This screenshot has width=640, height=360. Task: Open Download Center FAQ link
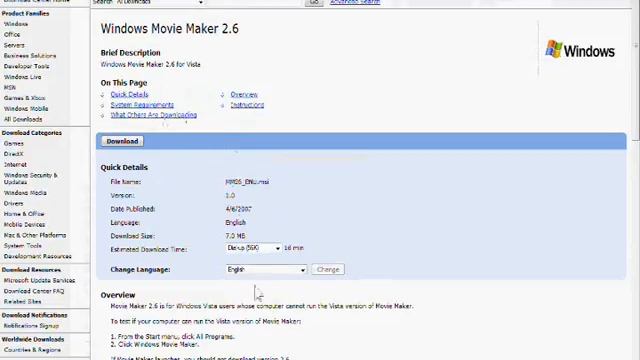tap(34, 291)
